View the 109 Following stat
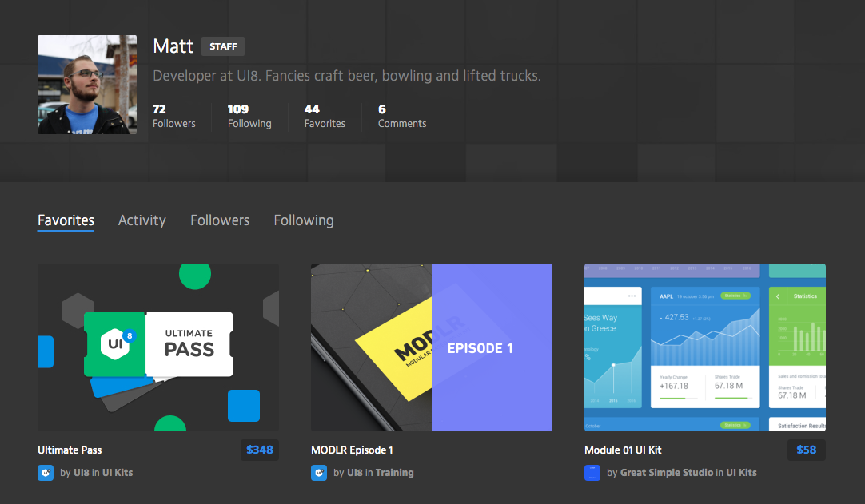 click(x=249, y=117)
